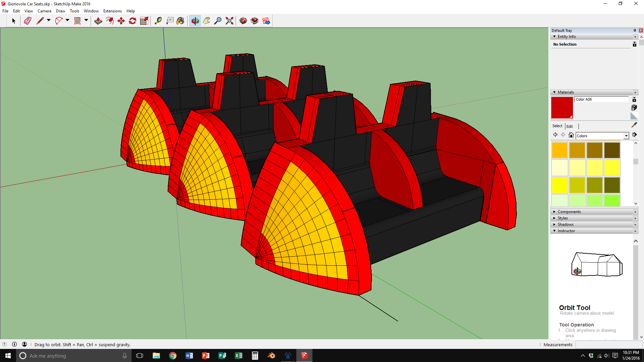Screen dimensions: 644x362
Task: Select the Rotate tool
Action: (133, 21)
